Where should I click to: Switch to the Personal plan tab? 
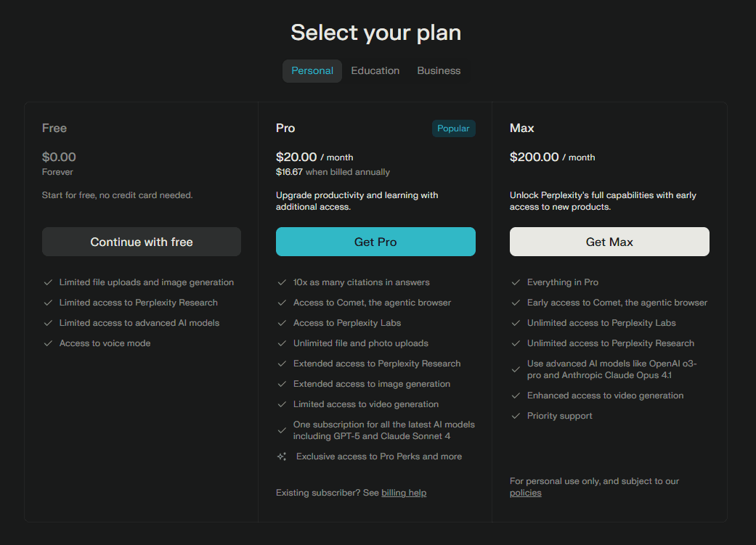[x=312, y=71]
